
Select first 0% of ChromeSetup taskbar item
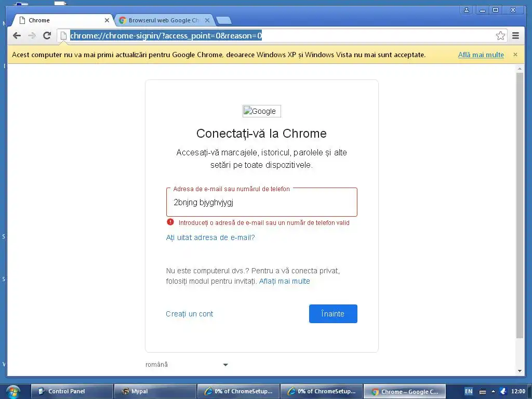(238, 392)
